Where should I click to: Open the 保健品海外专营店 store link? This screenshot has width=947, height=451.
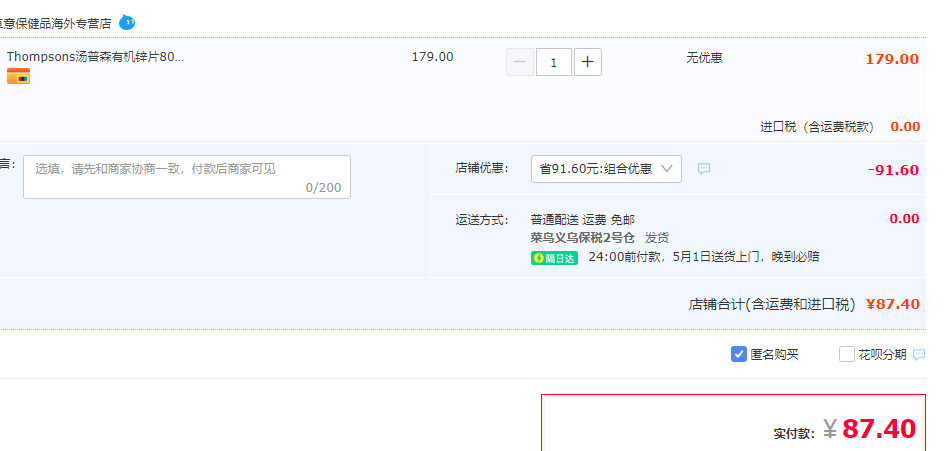pyautogui.click(x=56, y=24)
